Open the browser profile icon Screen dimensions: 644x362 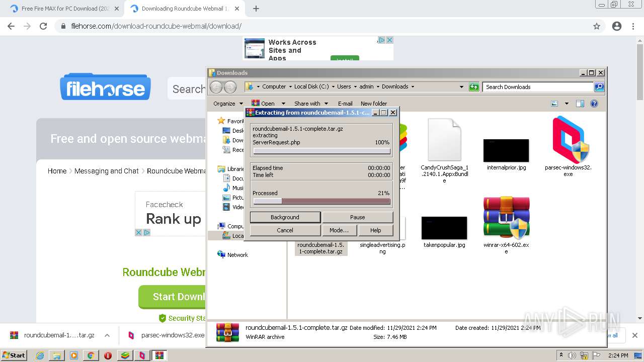617,26
